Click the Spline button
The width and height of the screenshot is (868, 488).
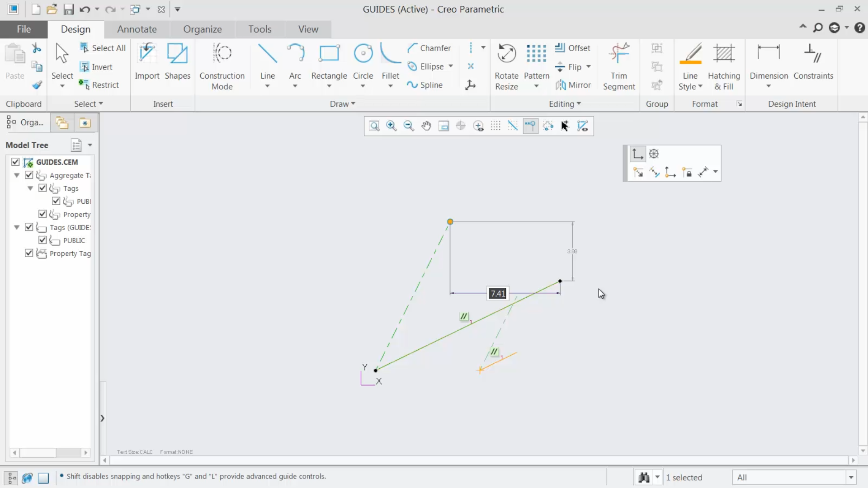pyautogui.click(x=425, y=85)
